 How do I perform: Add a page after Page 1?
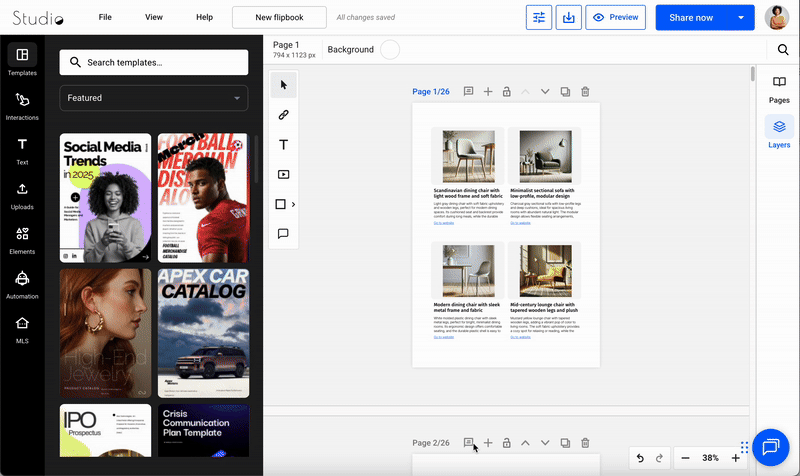(x=488, y=92)
